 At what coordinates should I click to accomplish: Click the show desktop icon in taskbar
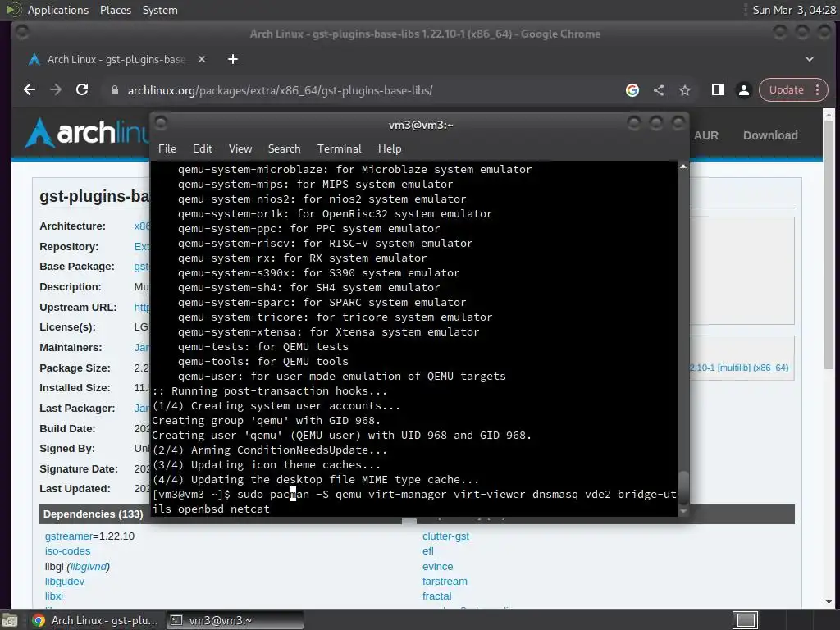point(10,620)
